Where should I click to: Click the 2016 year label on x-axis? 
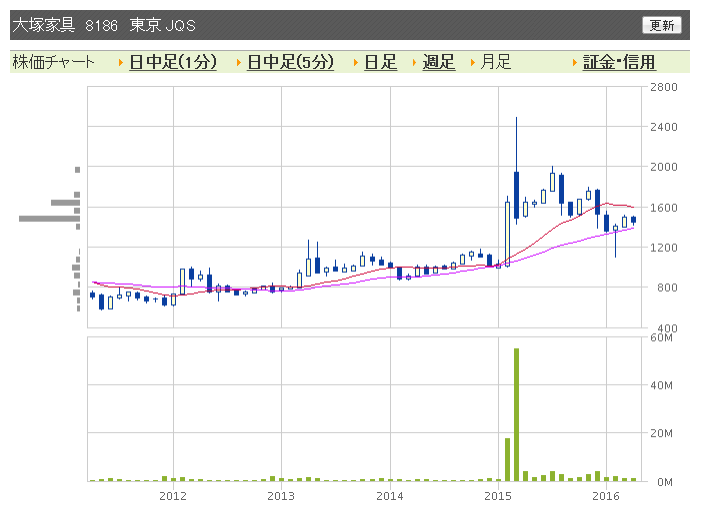(606, 496)
